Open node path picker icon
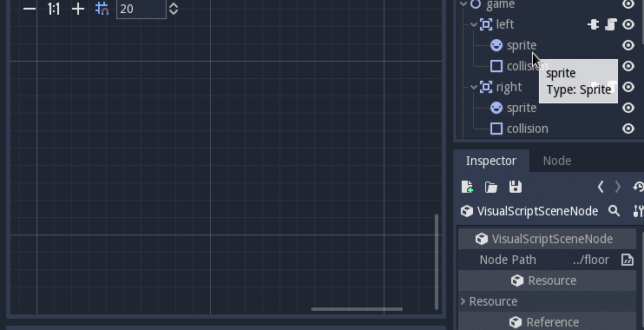The height and width of the screenshot is (330, 644). coord(628,260)
